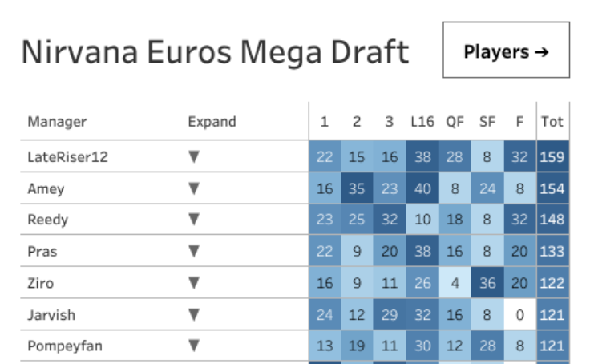This screenshot has height=364, width=590.
Task: Expand LateRiser12's row with the triangle
Action: (x=193, y=157)
